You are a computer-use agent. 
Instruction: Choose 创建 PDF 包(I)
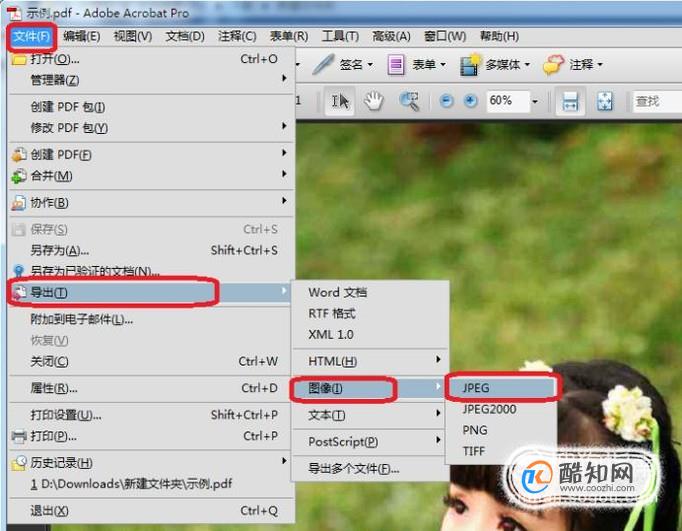click(151, 107)
